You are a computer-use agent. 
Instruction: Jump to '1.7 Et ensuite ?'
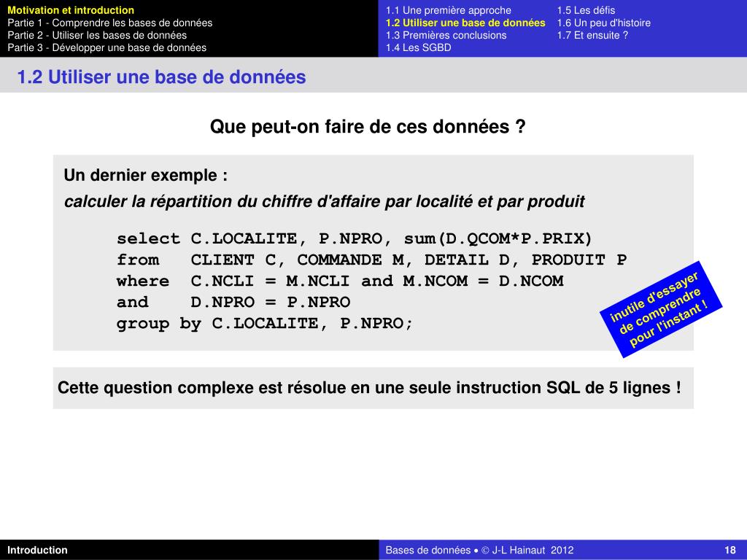[592, 35]
